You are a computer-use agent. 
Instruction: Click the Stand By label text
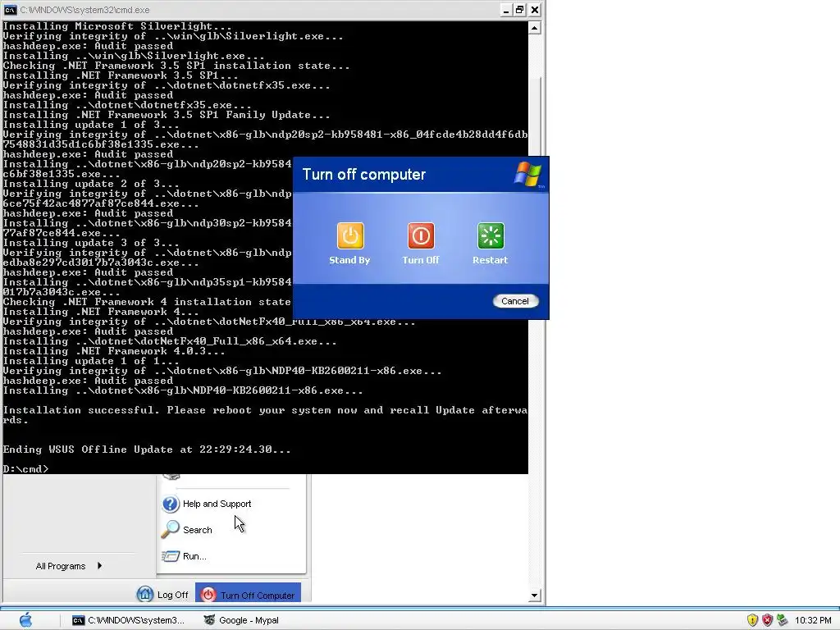click(x=349, y=260)
